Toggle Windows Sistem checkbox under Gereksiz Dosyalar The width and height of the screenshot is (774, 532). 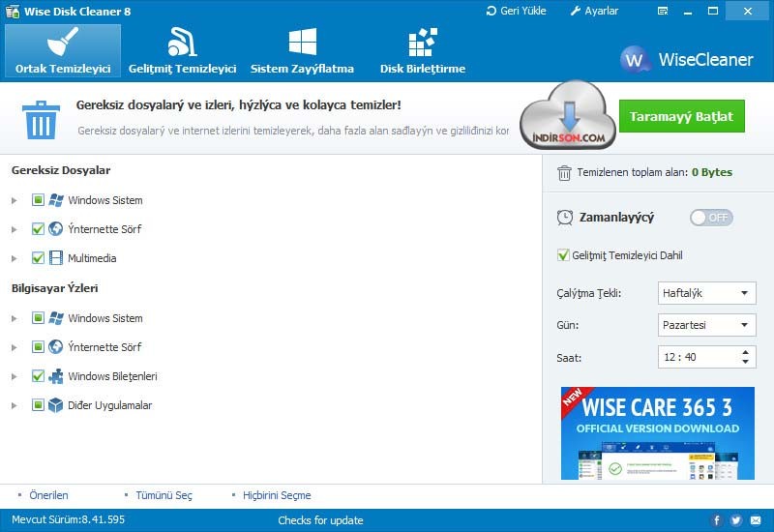click(38, 200)
